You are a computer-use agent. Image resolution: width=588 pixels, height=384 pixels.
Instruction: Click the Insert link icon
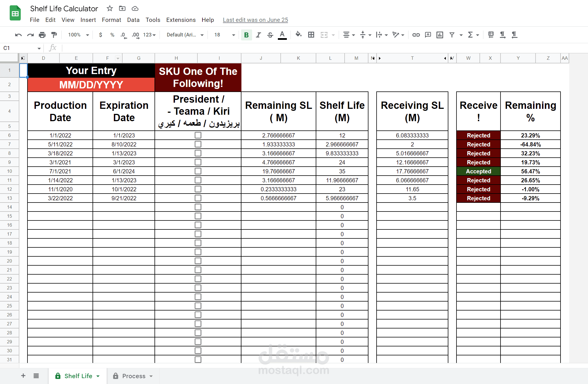tap(416, 35)
